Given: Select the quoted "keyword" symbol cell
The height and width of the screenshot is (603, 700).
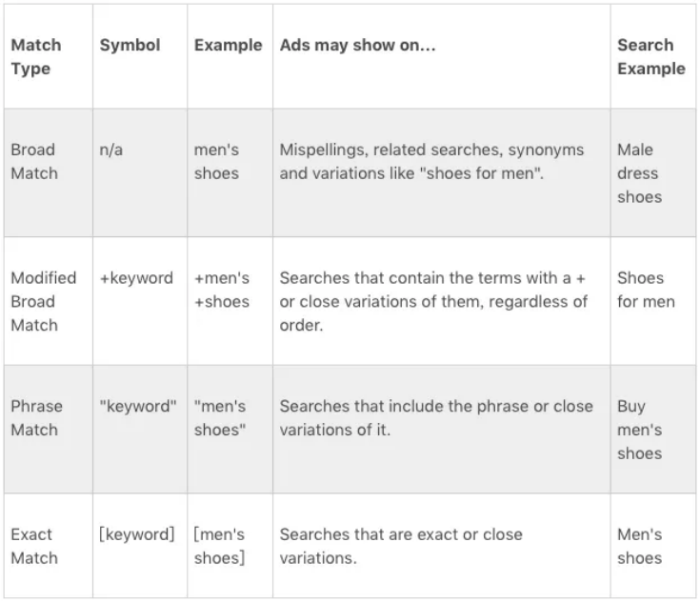Looking at the screenshot, I should point(138,407).
